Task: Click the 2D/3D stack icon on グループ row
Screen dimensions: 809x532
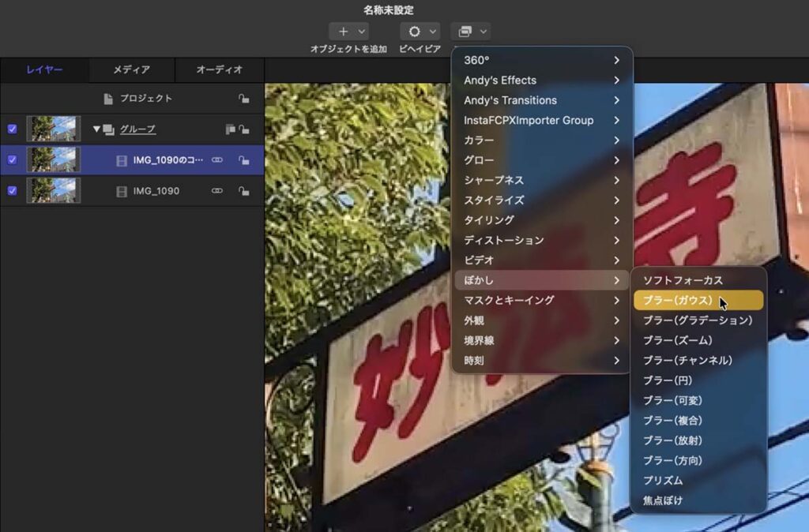Action: tap(230, 129)
